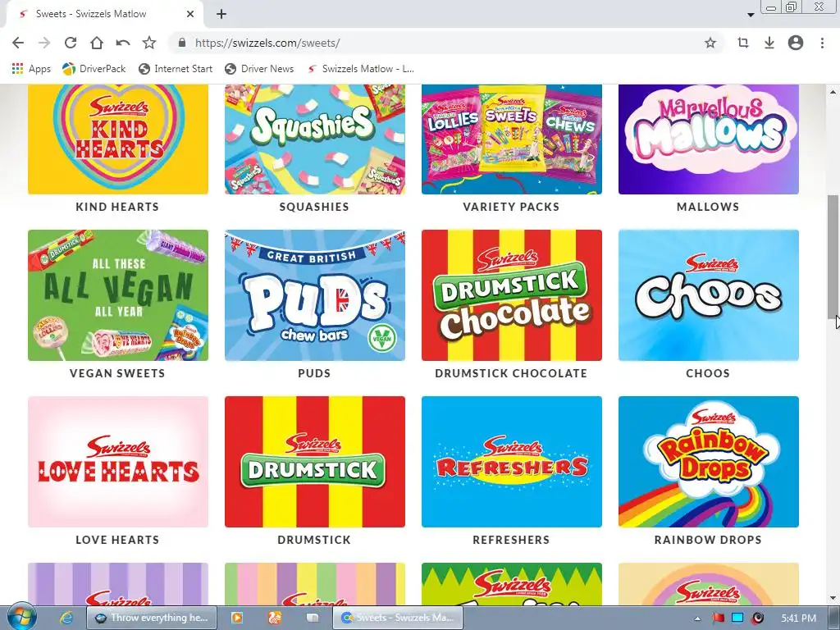
Task: Click the red flag tray icon
Action: point(719,619)
